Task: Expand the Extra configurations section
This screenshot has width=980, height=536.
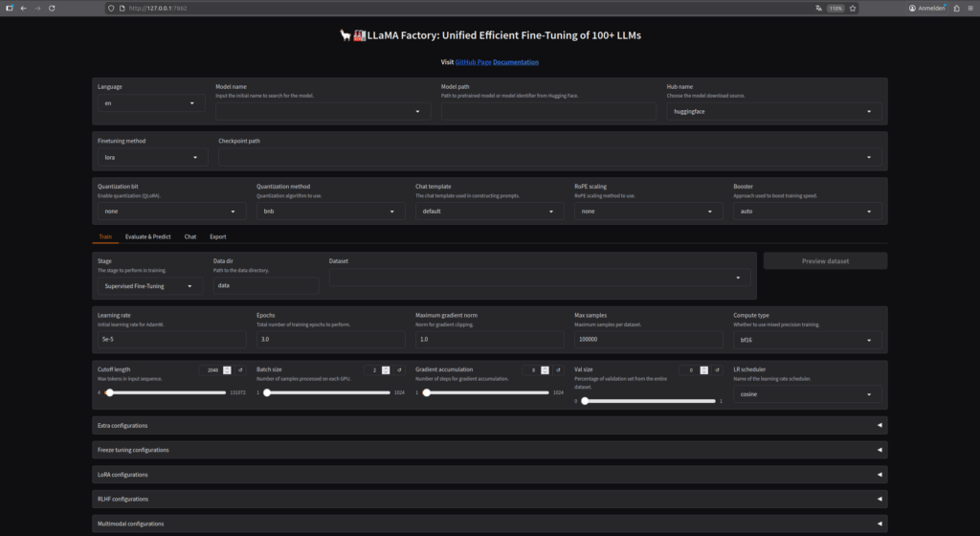Action: pyautogui.click(x=489, y=425)
